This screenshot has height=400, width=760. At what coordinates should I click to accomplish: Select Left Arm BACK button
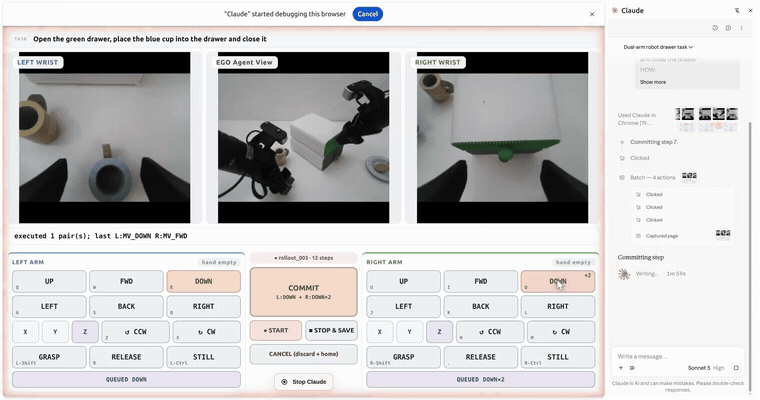pos(126,307)
